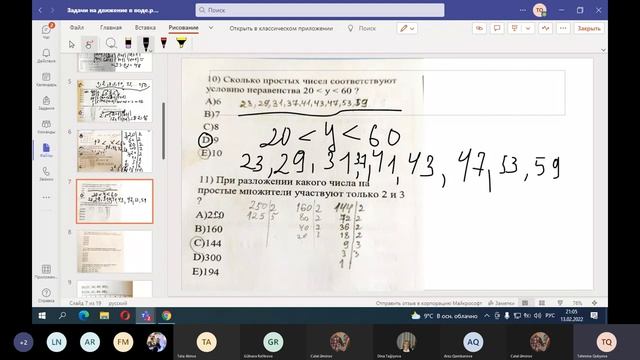
Task: Show more apps via sidebar ellipsis
Action: (46, 197)
